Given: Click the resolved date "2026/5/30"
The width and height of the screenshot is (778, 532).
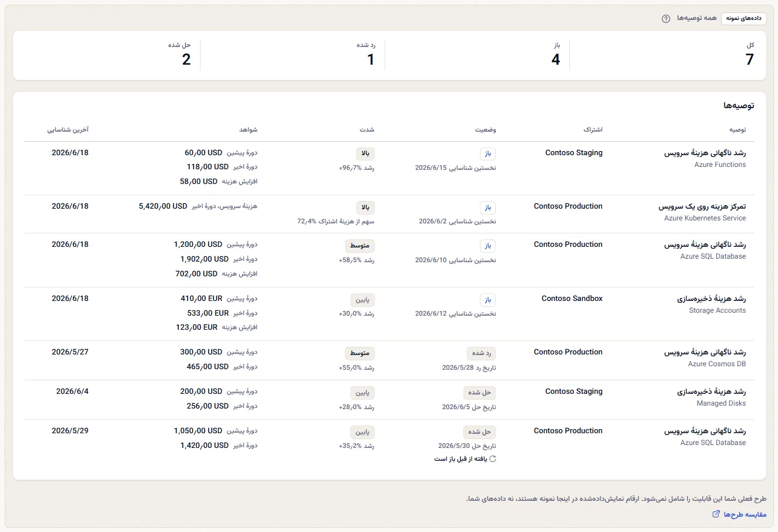Looking at the screenshot, I should point(454,446).
